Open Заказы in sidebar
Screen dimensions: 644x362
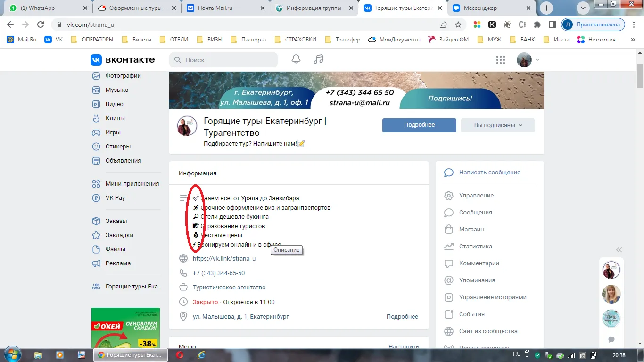point(109,221)
